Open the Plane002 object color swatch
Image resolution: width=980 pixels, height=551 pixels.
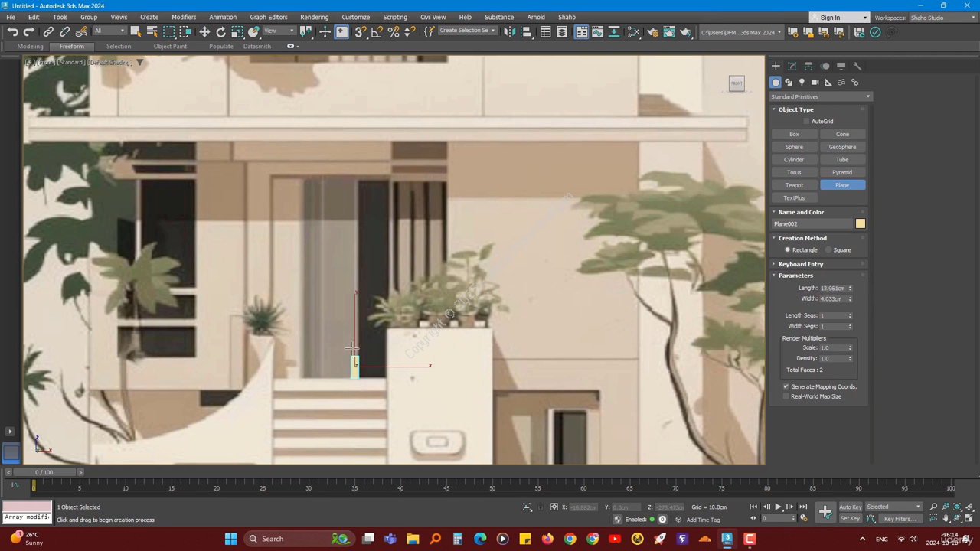coord(861,224)
